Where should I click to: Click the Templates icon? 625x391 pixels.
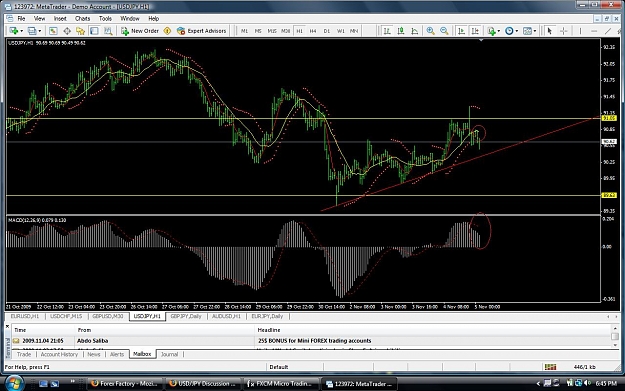pos(527,31)
